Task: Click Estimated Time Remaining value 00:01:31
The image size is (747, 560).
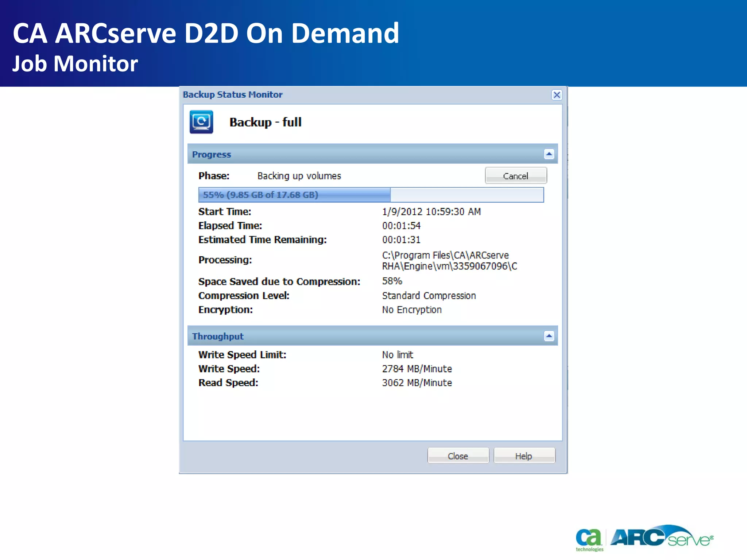Action: coord(401,240)
